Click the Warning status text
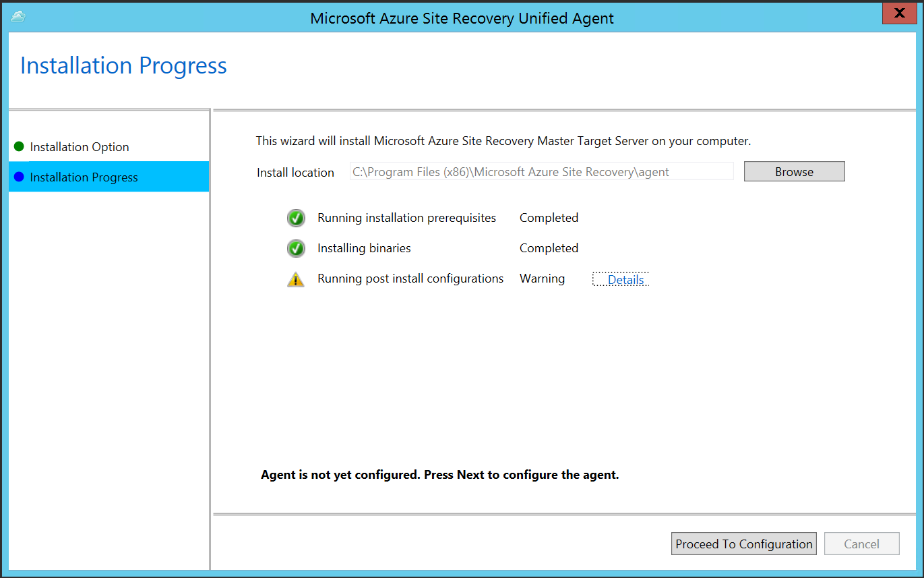 (x=542, y=279)
